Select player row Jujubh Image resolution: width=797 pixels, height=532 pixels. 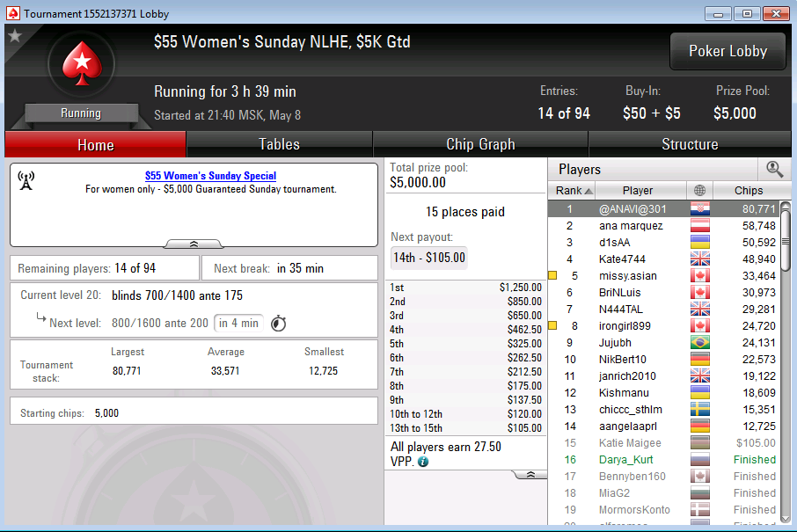tap(664, 342)
